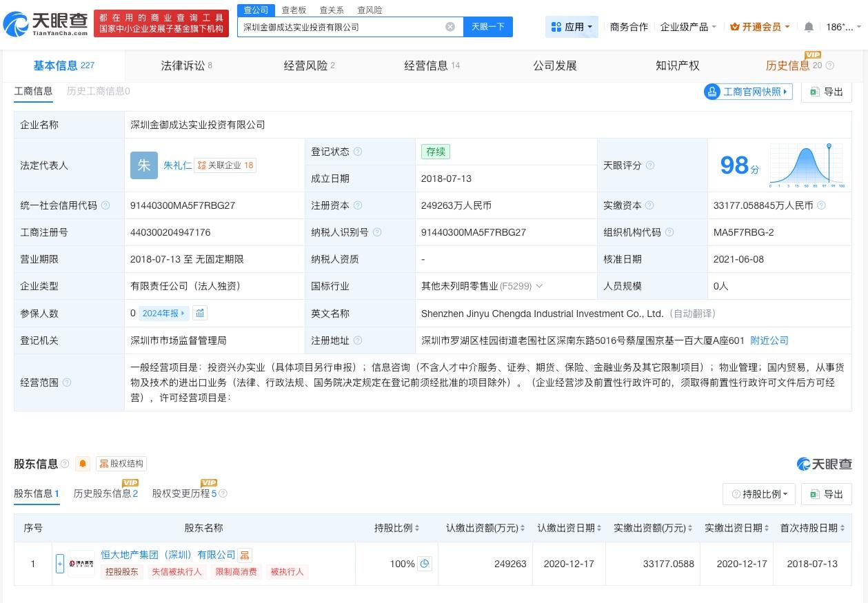Open equity chart icon beside 恒大地产集团
This screenshot has height=603, width=868.
[x=245, y=555]
